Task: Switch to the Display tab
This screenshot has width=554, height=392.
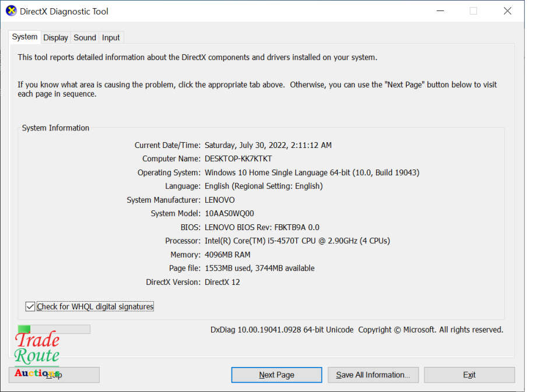Action: tap(55, 37)
